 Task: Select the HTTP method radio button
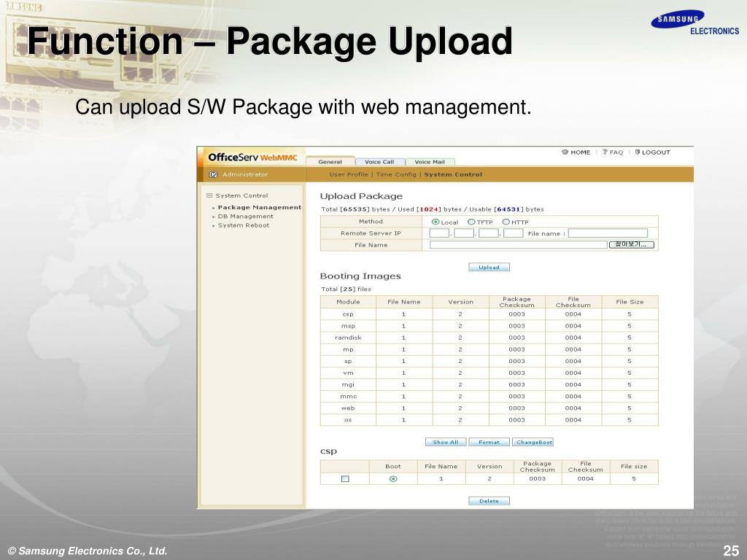[506, 222]
